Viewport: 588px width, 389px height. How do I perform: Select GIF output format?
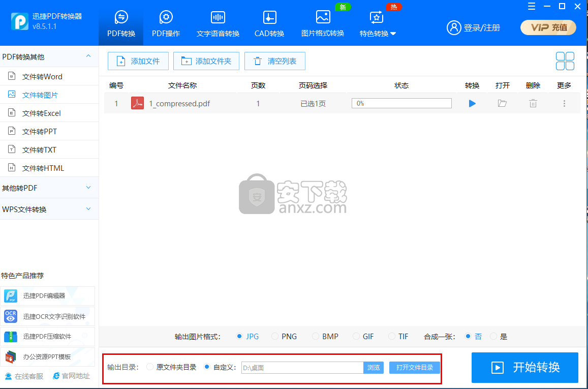click(363, 337)
